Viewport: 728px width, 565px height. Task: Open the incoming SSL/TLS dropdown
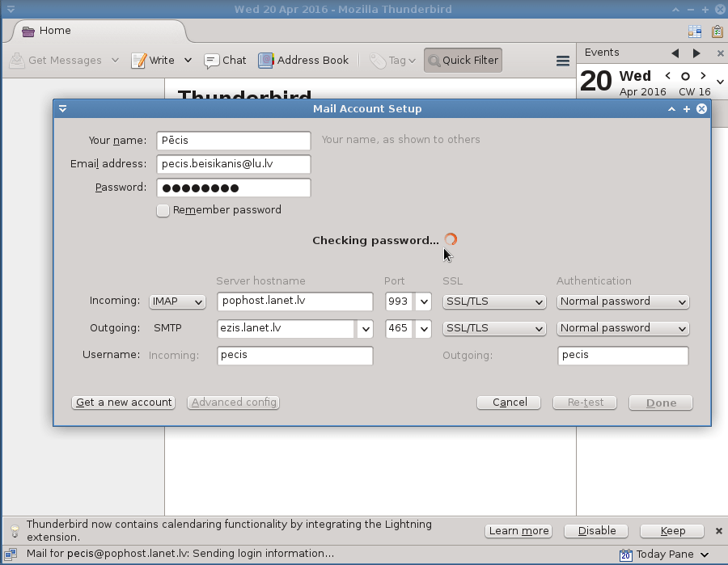[494, 301]
